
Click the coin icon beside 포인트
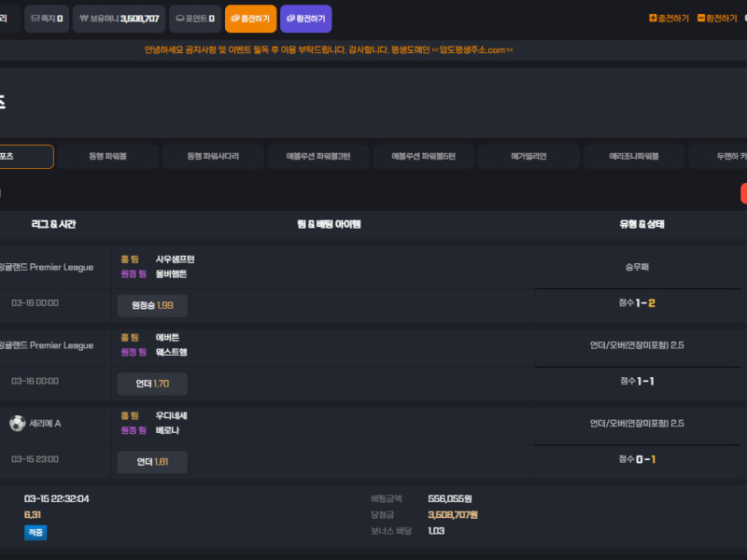click(x=179, y=19)
